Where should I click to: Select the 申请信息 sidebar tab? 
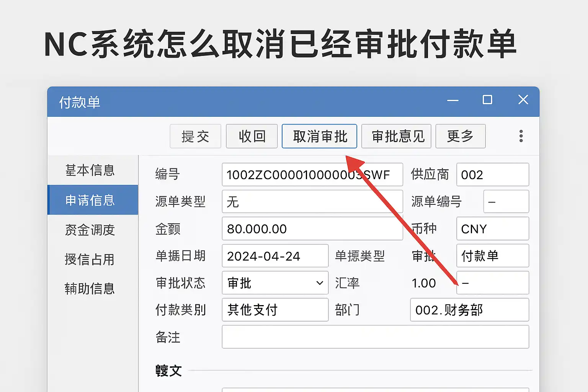(93, 200)
